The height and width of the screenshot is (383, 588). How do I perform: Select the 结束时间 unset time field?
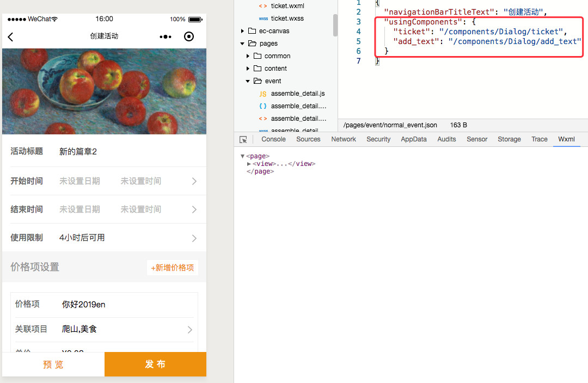140,209
